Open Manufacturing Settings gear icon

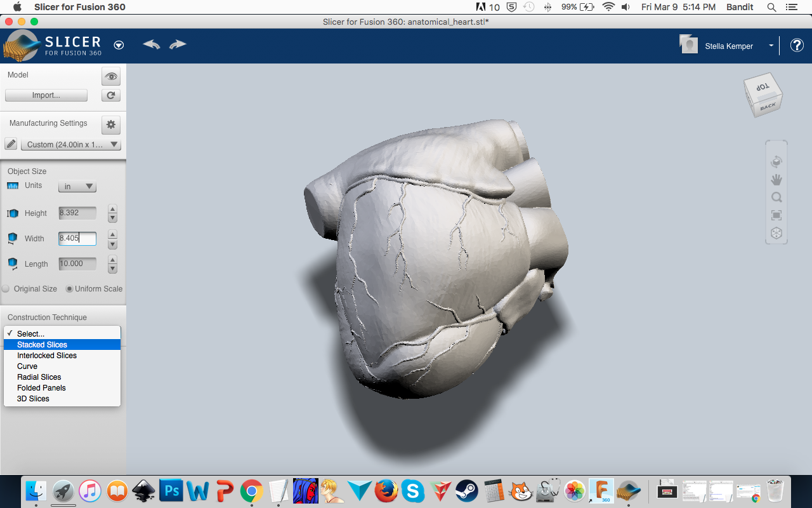pos(111,124)
